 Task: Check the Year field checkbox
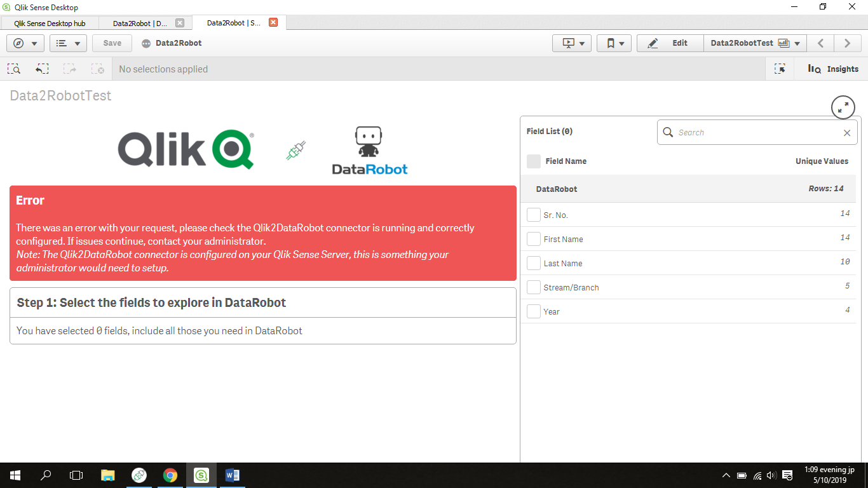(534, 312)
